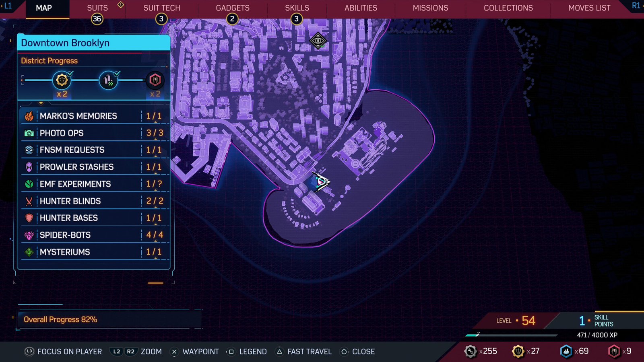Switch to the Missions tab
Screen dimensions: 644x362
point(430,8)
